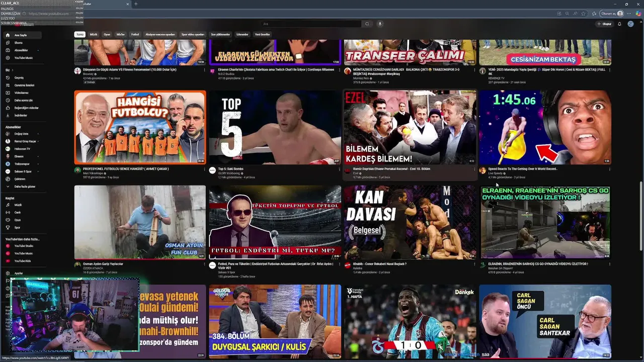The image size is (644, 362).
Task: Select the Spor video oyunları chip
Action: pos(193,35)
